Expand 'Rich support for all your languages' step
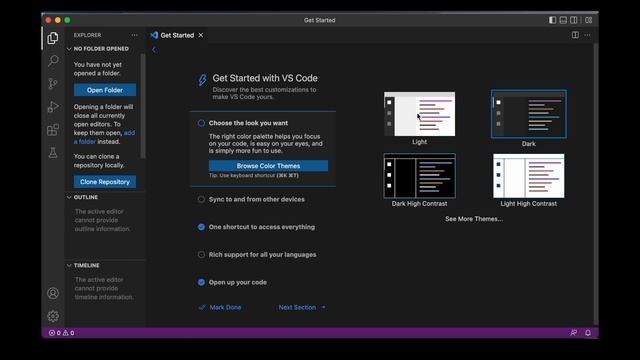640x360 pixels. (x=262, y=255)
